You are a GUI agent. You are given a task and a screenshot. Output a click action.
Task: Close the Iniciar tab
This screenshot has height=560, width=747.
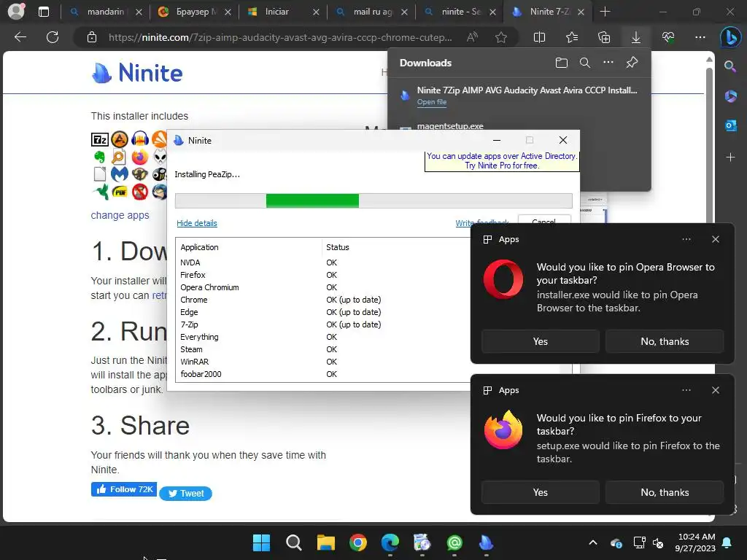(316, 12)
